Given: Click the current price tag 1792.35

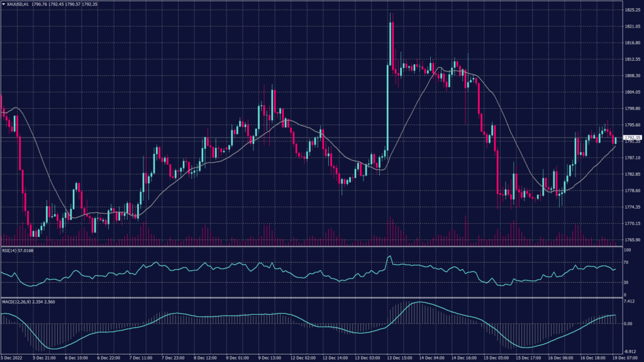Looking at the screenshot, I should (632, 137).
